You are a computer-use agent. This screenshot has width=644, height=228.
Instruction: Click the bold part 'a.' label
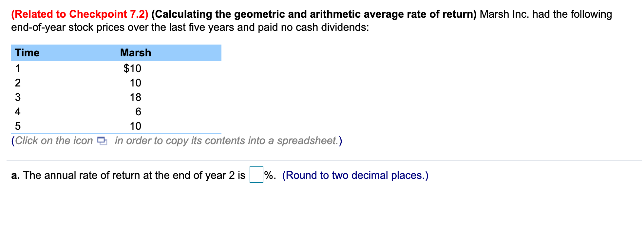tap(15, 175)
